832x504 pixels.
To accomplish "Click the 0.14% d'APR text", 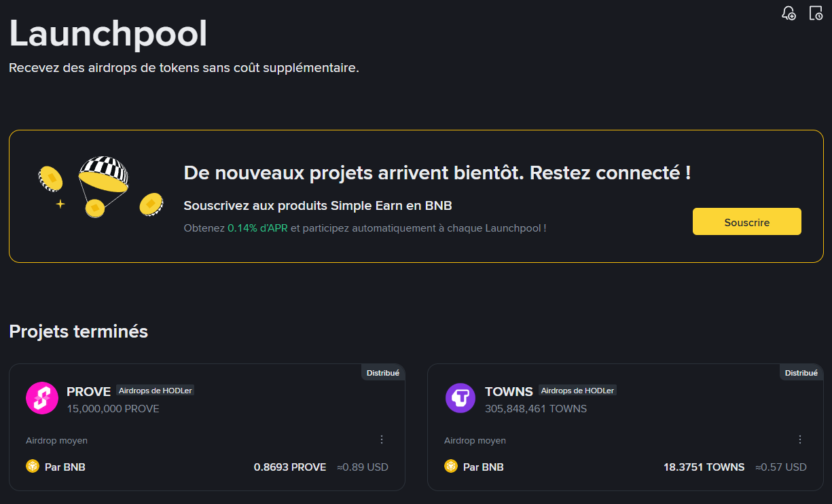I will click(x=257, y=228).
